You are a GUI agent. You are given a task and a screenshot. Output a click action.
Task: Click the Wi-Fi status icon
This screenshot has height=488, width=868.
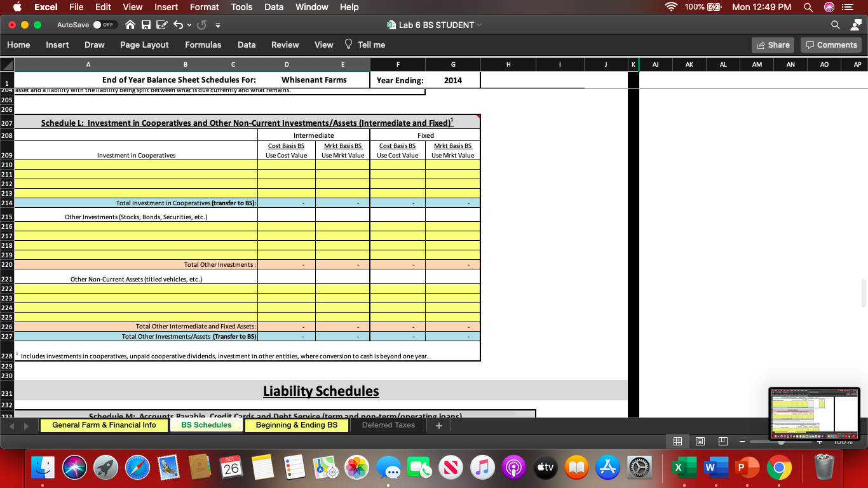[671, 7]
